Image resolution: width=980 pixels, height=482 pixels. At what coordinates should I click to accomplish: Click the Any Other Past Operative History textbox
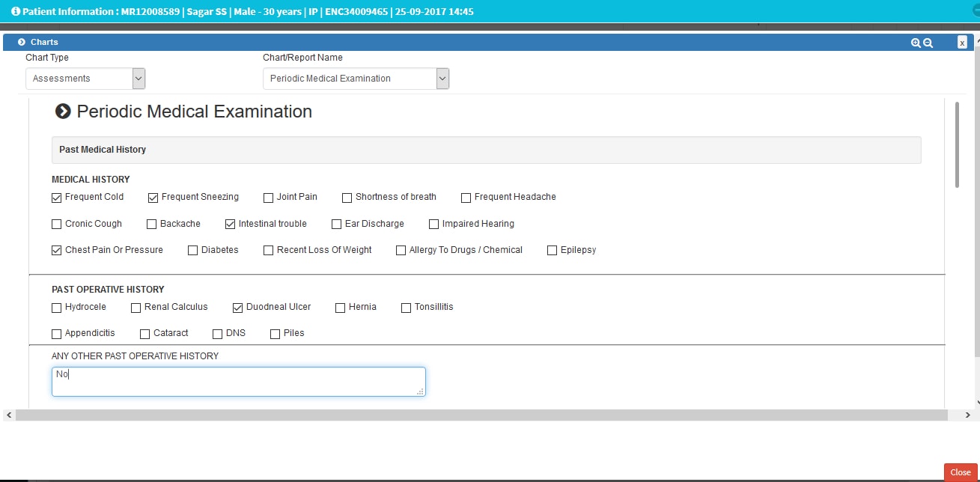(x=238, y=382)
